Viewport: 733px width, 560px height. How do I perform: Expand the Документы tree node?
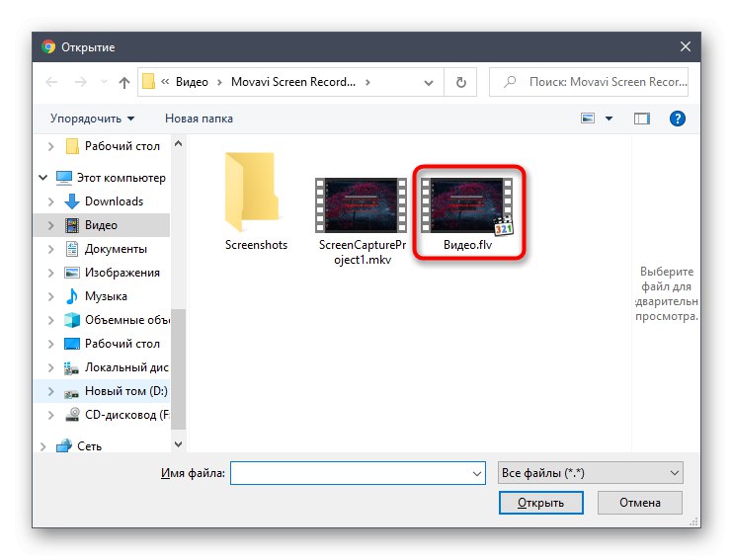(51, 249)
